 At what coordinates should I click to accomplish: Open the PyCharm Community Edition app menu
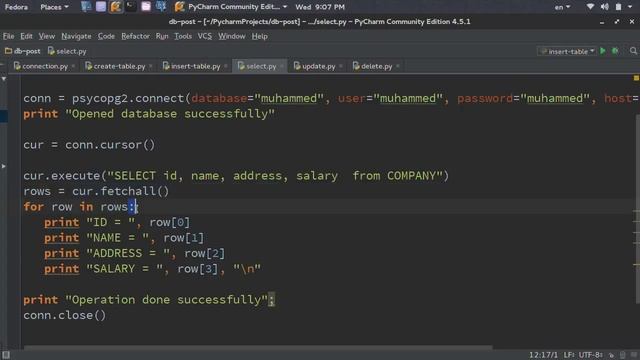click(231, 7)
